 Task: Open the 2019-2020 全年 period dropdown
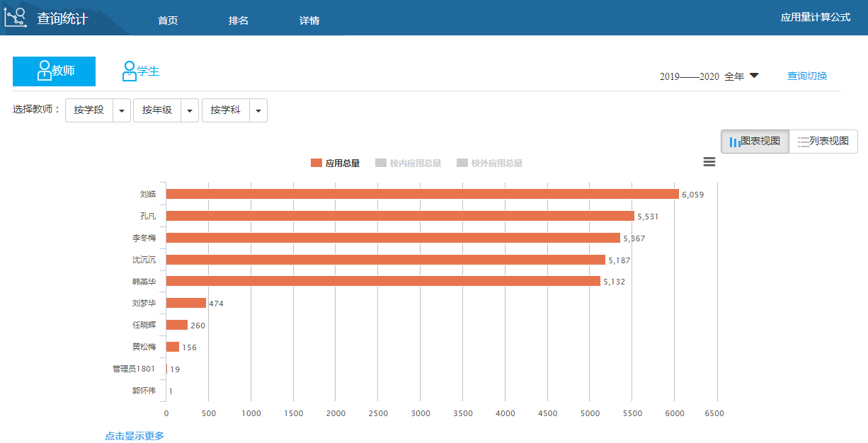coord(754,76)
